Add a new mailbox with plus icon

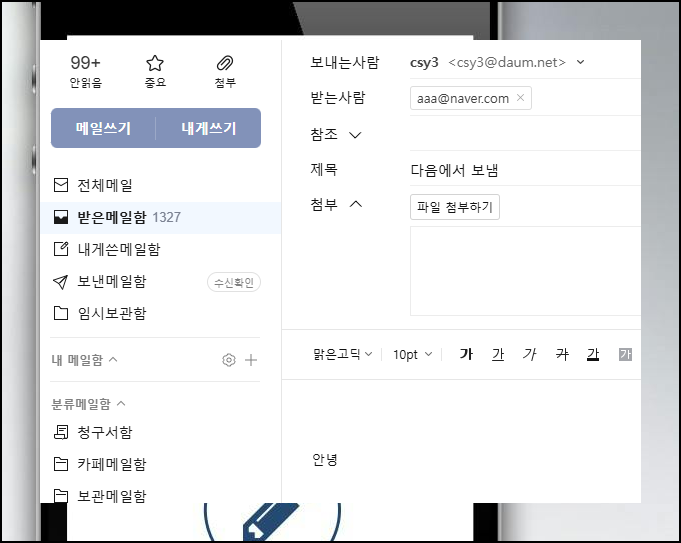click(251, 360)
